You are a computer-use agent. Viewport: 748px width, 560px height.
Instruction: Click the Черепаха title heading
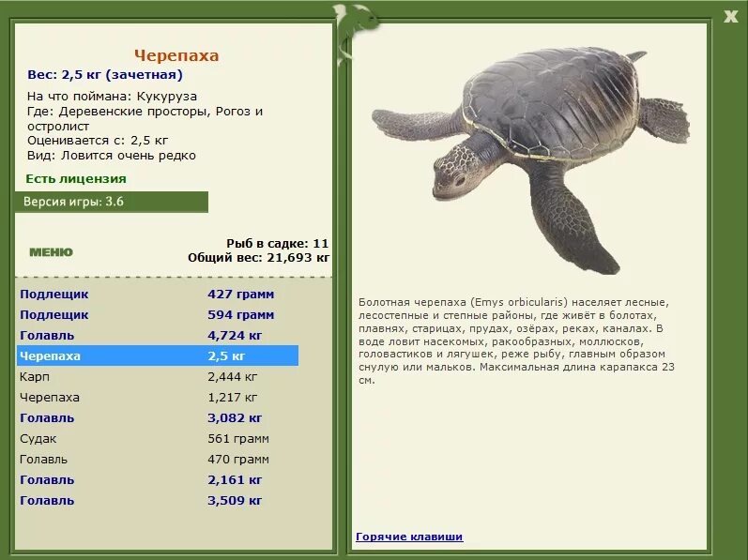tap(176, 55)
